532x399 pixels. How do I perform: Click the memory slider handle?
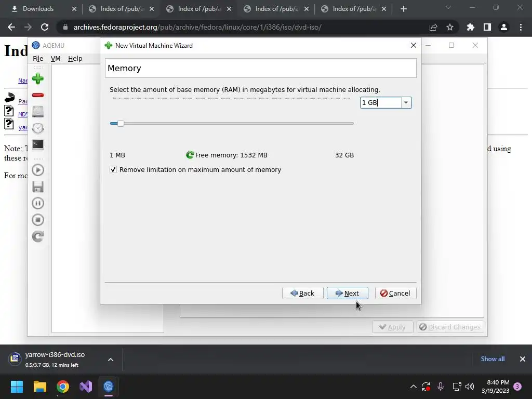(121, 123)
